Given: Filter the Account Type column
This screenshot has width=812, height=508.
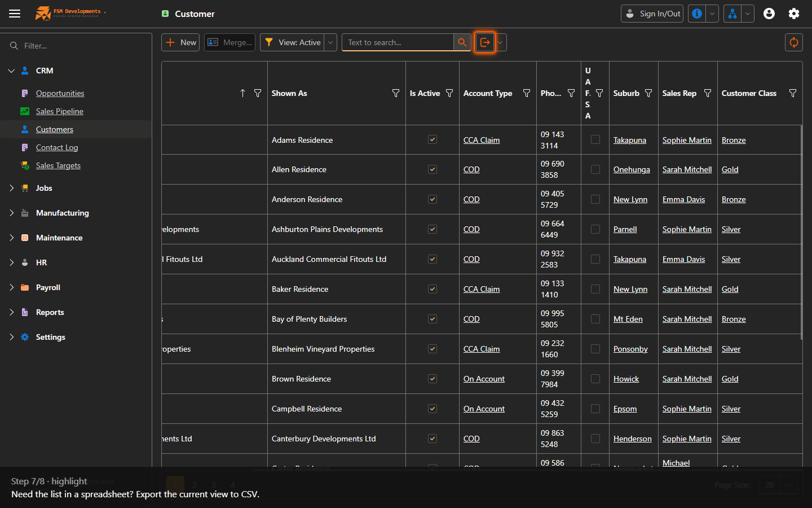Looking at the screenshot, I should point(527,93).
